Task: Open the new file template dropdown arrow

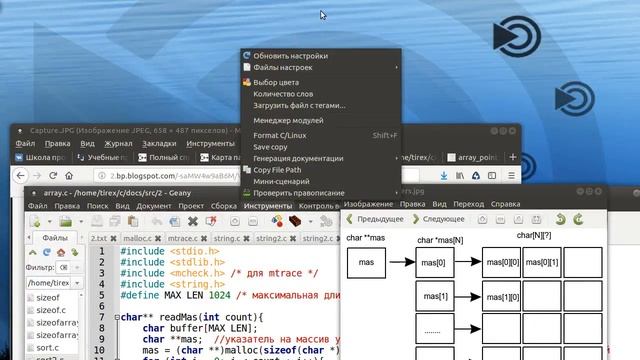Action: [x=49, y=222]
